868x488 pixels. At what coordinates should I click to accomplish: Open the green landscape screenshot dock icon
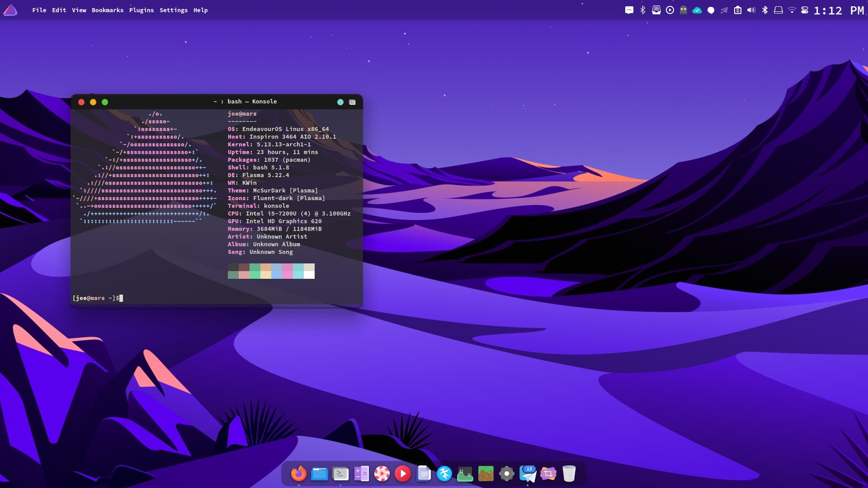point(465,474)
